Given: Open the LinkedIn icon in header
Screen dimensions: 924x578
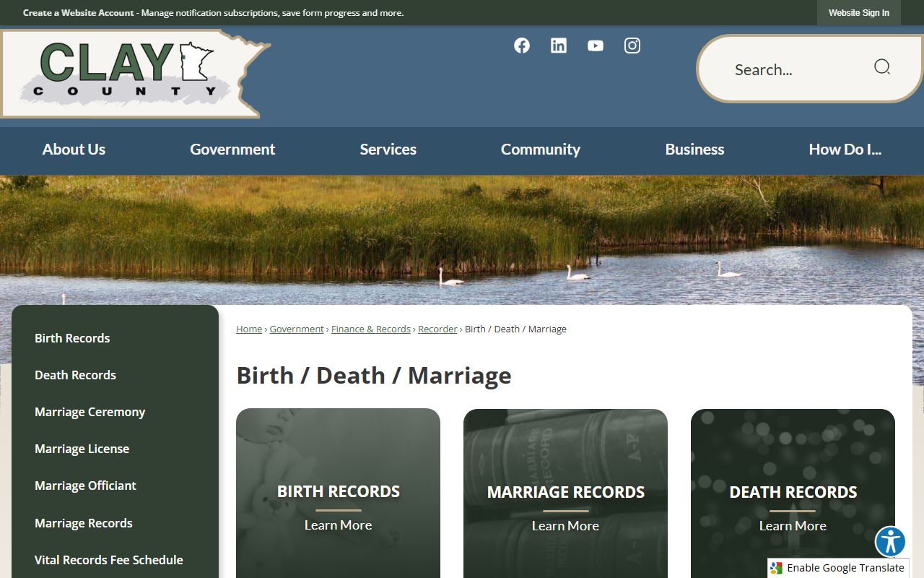Looking at the screenshot, I should pyautogui.click(x=559, y=46).
